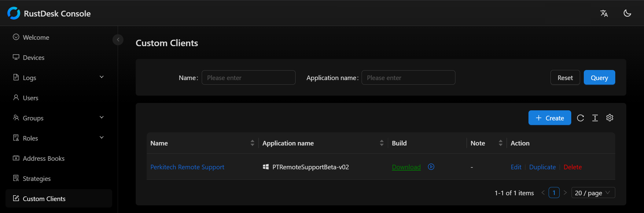
Task: Expand the Logs submenu chevron
Action: click(x=102, y=77)
